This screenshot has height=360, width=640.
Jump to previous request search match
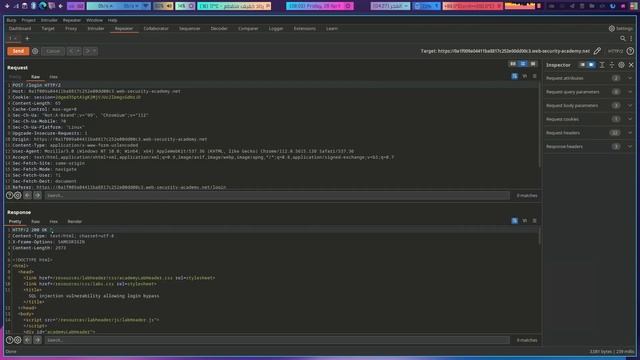click(x=27, y=196)
